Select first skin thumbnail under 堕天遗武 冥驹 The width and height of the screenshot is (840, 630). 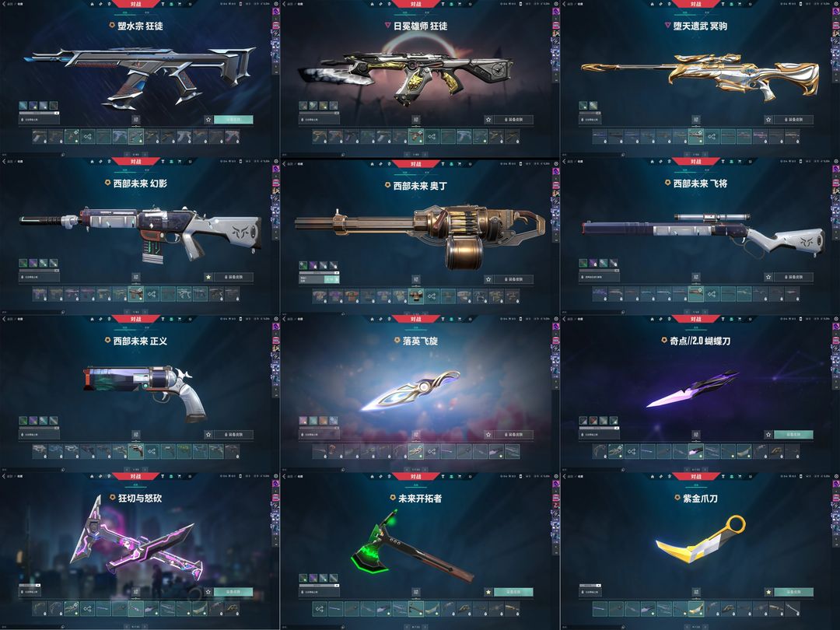point(600,137)
